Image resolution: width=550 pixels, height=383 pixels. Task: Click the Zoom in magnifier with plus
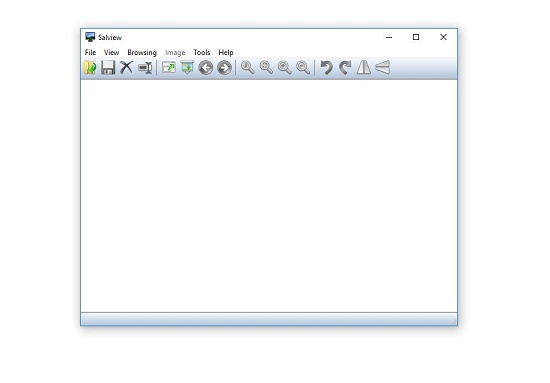click(x=284, y=67)
